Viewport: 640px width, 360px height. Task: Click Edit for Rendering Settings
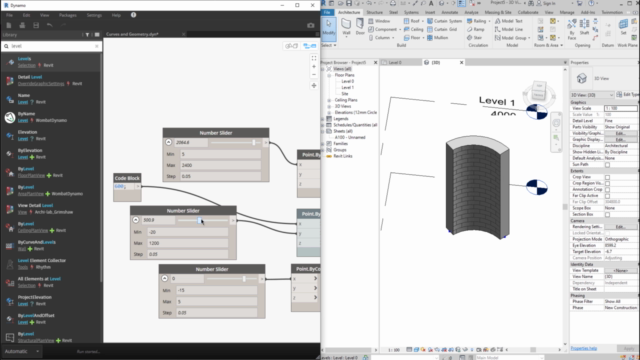point(620,227)
